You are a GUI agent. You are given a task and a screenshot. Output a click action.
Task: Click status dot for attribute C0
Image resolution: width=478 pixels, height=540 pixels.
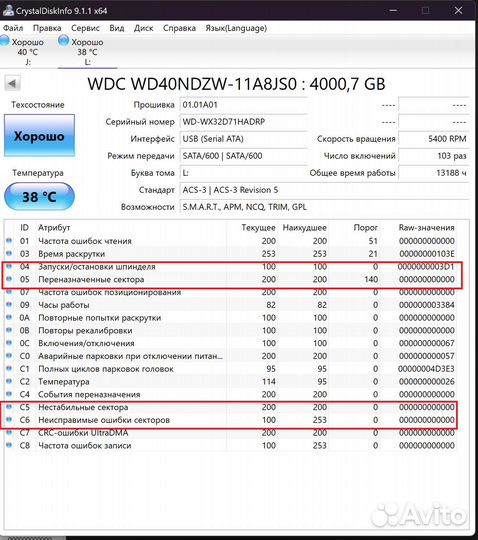[x=9, y=355]
